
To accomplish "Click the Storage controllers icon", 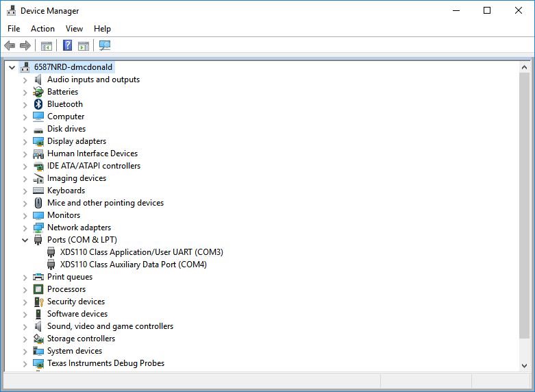I will [38, 339].
